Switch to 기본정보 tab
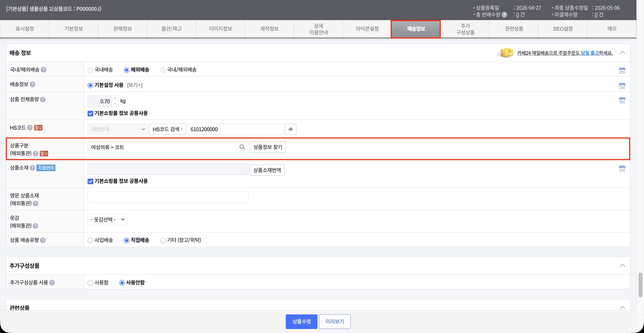 [74, 29]
